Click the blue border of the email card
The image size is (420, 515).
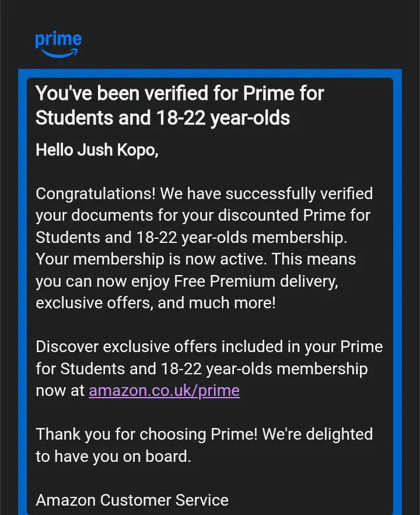point(210,73)
